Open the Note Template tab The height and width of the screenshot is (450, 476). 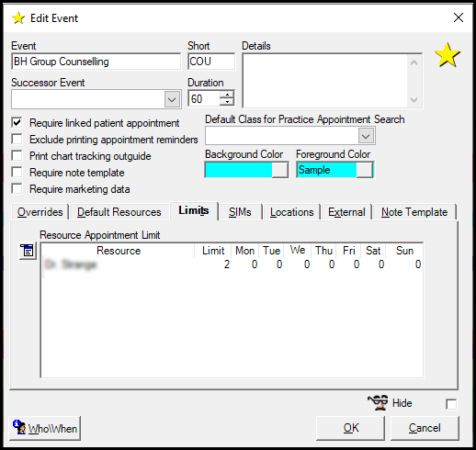[414, 212]
